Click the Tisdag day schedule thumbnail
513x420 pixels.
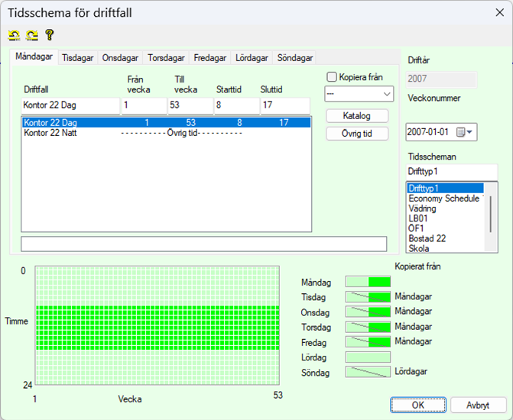[x=368, y=297]
